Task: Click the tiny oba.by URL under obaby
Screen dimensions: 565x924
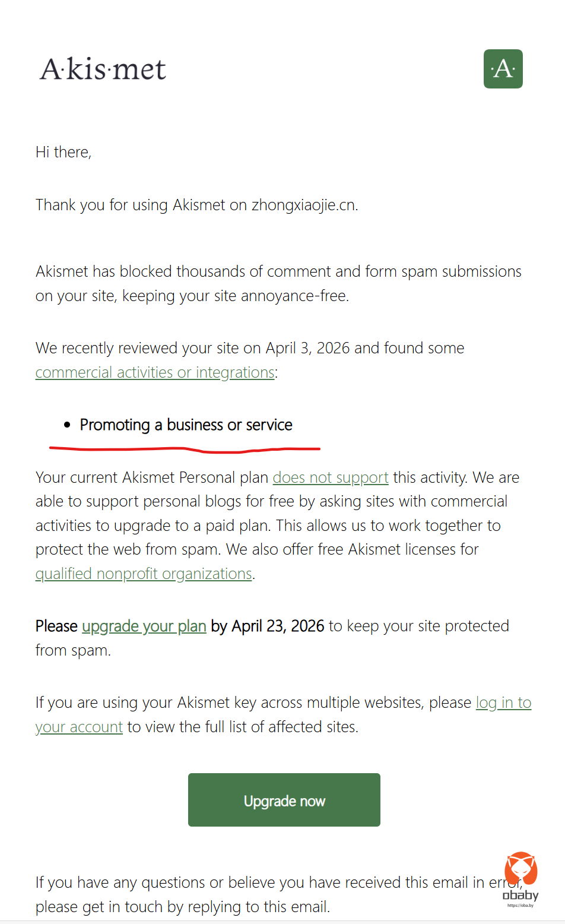Action: point(520,906)
